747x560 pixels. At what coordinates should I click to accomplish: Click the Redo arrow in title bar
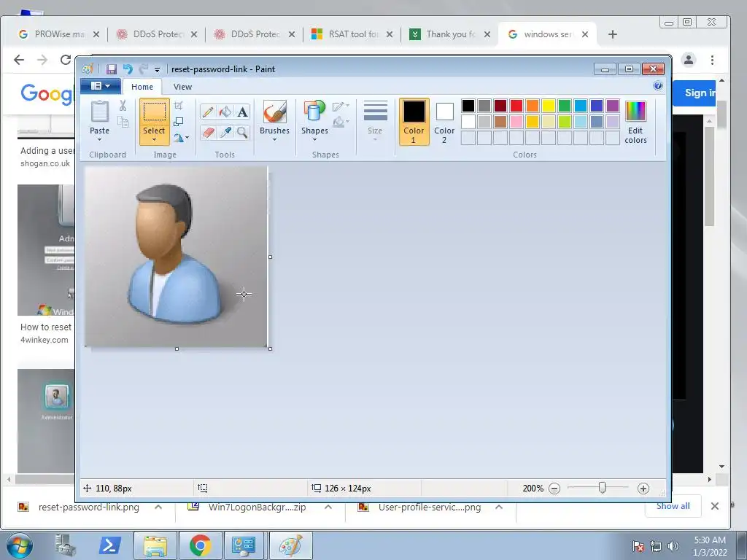point(144,69)
